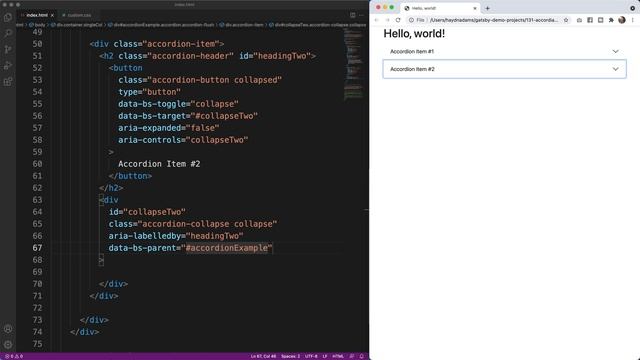
Task: Click the closing </button> tag on line 61
Action: (x=130, y=176)
